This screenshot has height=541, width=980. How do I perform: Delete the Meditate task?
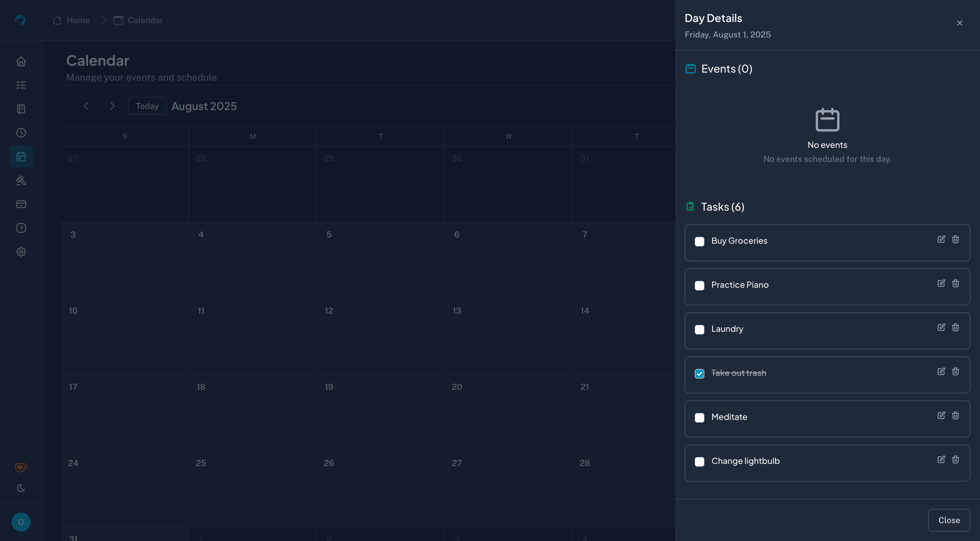click(955, 415)
